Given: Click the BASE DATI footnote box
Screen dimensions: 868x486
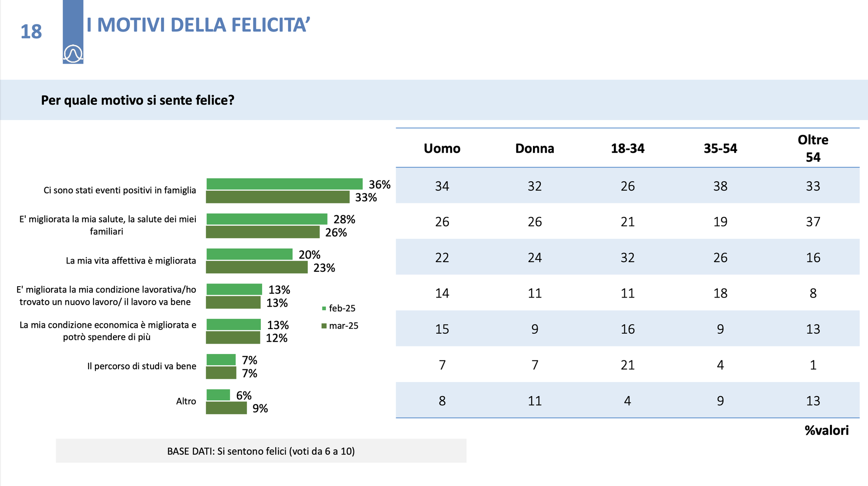Looking at the screenshot, I should 261,451.
